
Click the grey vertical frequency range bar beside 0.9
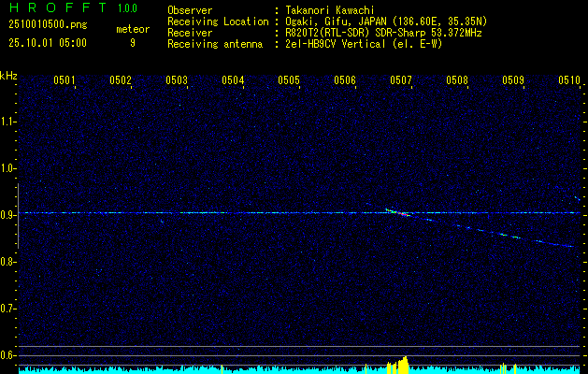tap(18, 216)
